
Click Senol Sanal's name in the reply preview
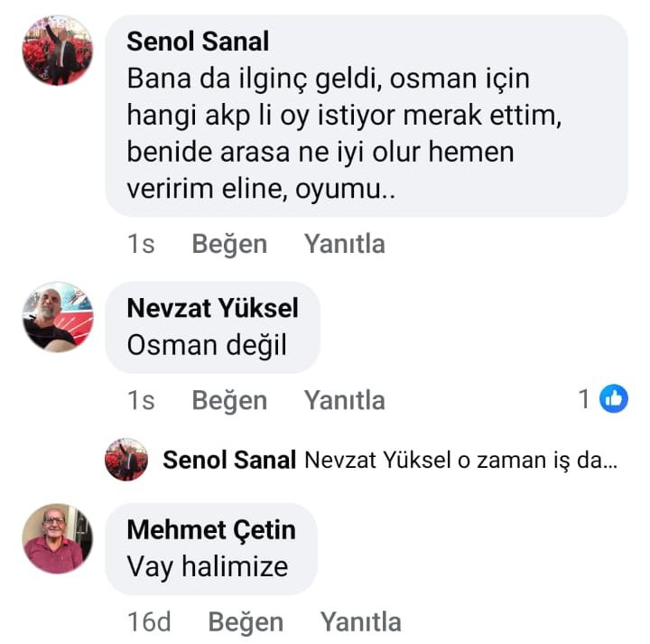(x=229, y=460)
